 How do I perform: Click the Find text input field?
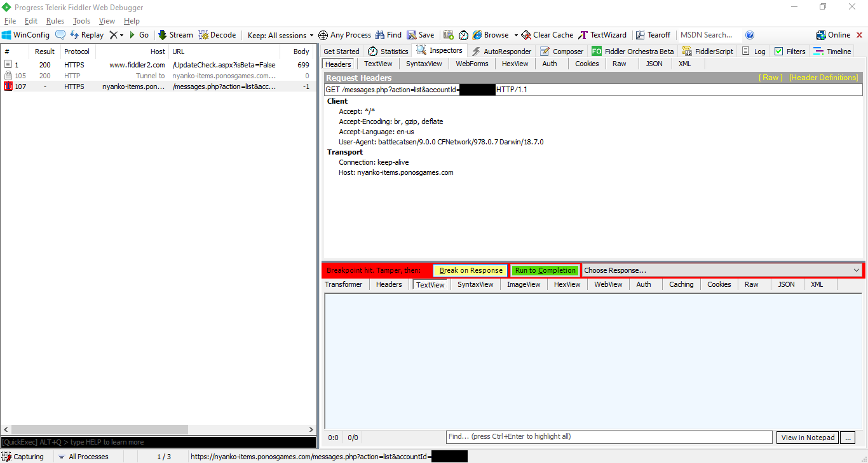(x=609, y=437)
